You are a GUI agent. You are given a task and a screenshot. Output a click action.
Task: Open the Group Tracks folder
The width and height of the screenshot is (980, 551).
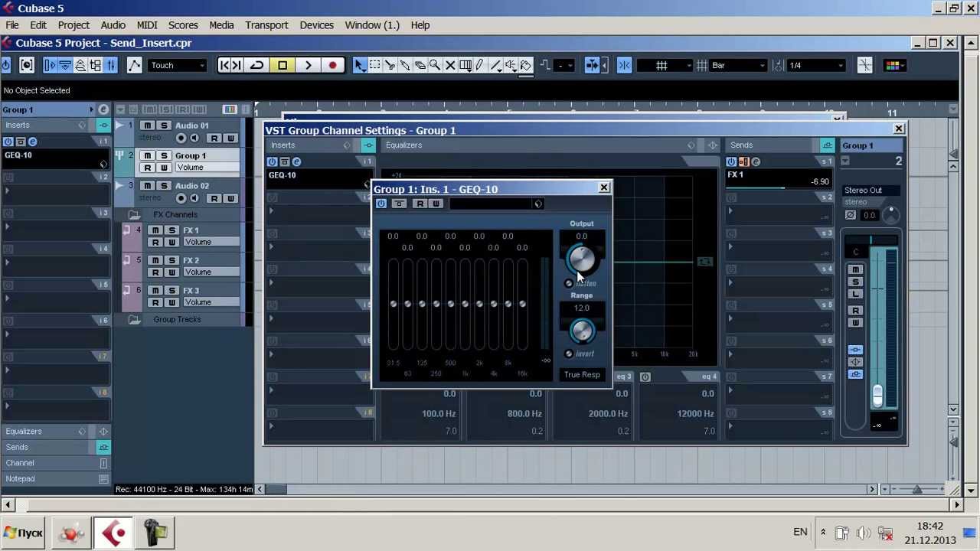pyautogui.click(x=134, y=320)
